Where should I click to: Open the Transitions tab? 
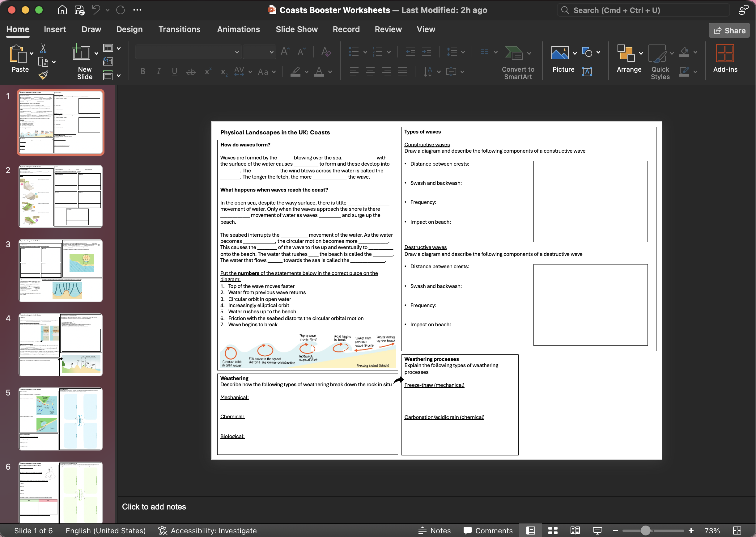tap(179, 29)
